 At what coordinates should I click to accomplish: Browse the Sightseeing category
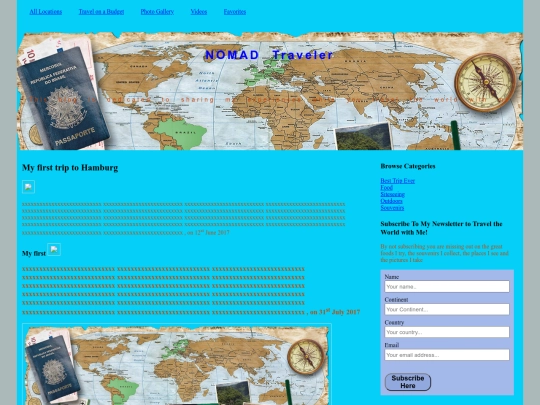[392, 194]
